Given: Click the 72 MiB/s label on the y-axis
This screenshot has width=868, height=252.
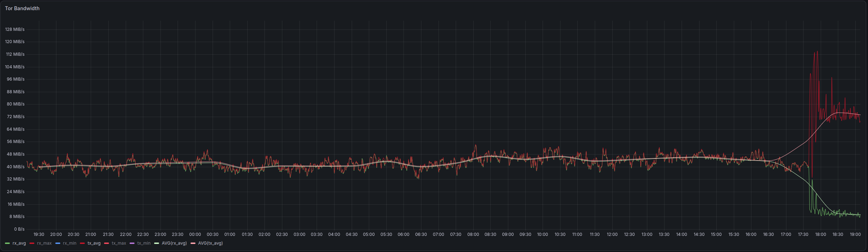Looking at the screenshot, I should tap(15, 117).
